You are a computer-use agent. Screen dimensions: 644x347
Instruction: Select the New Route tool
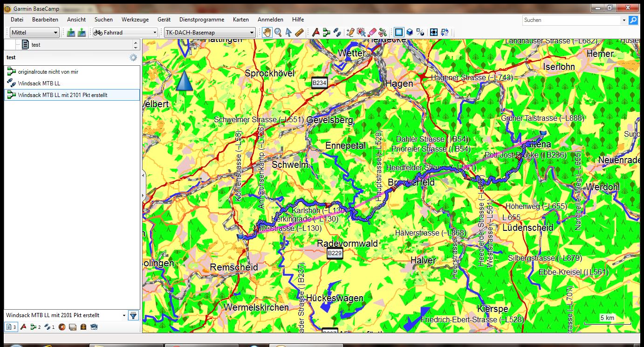click(326, 32)
